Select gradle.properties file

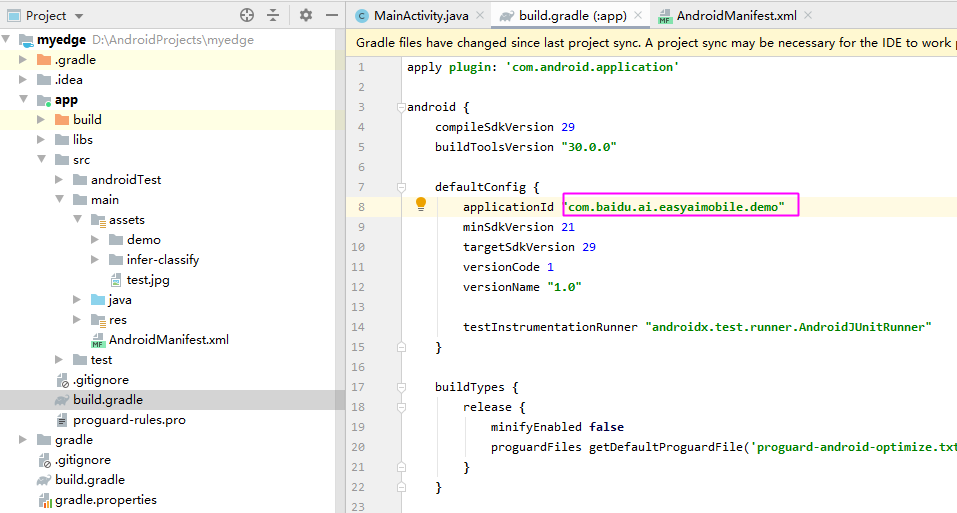(106, 500)
